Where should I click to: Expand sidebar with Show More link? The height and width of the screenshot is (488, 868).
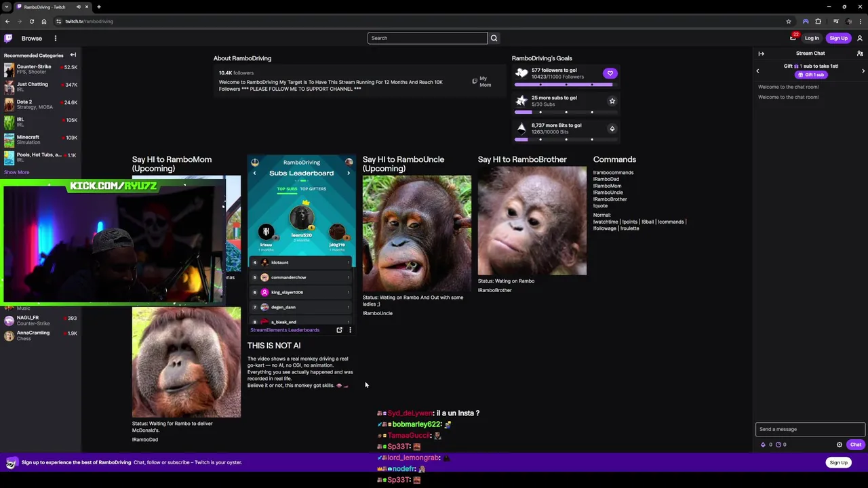[x=16, y=172]
